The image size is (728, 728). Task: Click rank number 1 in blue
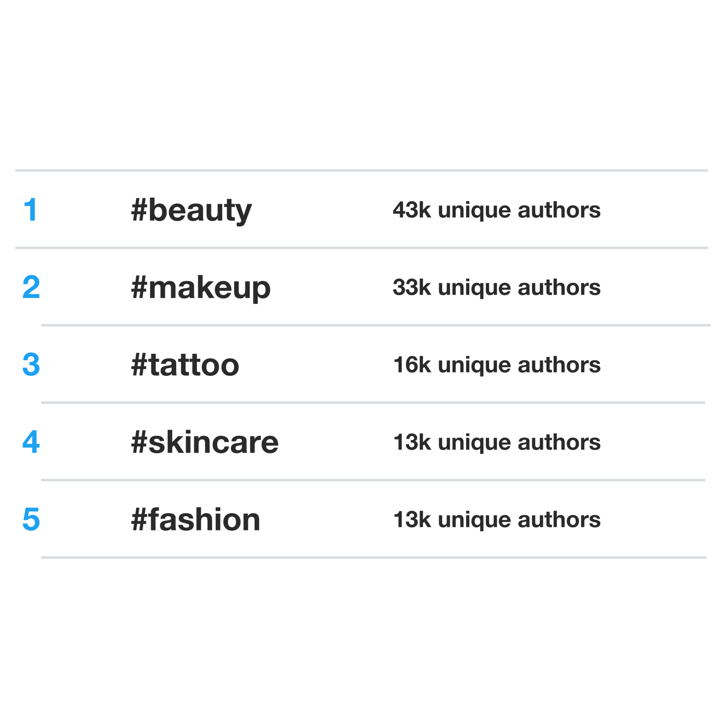coord(30,209)
